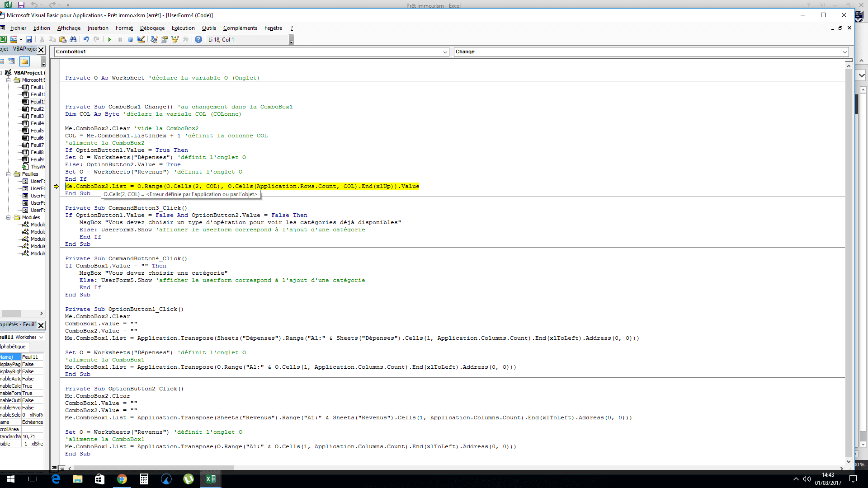Toggle the folders view button in the project pane
The image size is (868, 488).
[24, 61]
